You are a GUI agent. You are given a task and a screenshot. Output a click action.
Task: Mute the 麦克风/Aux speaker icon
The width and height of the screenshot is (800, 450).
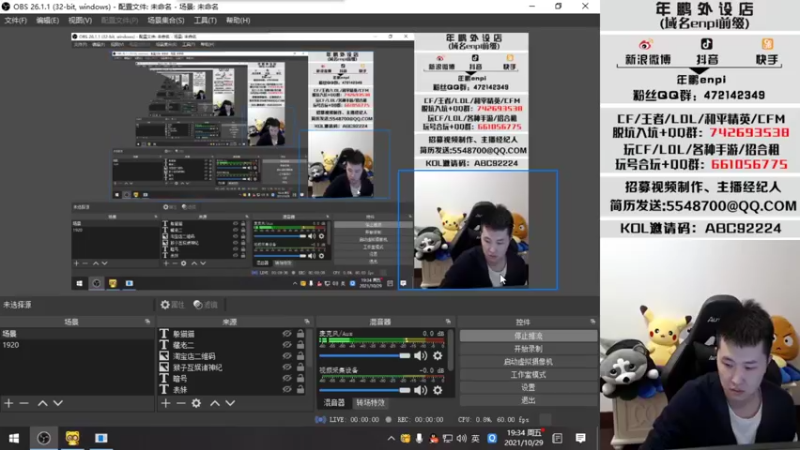(420, 356)
